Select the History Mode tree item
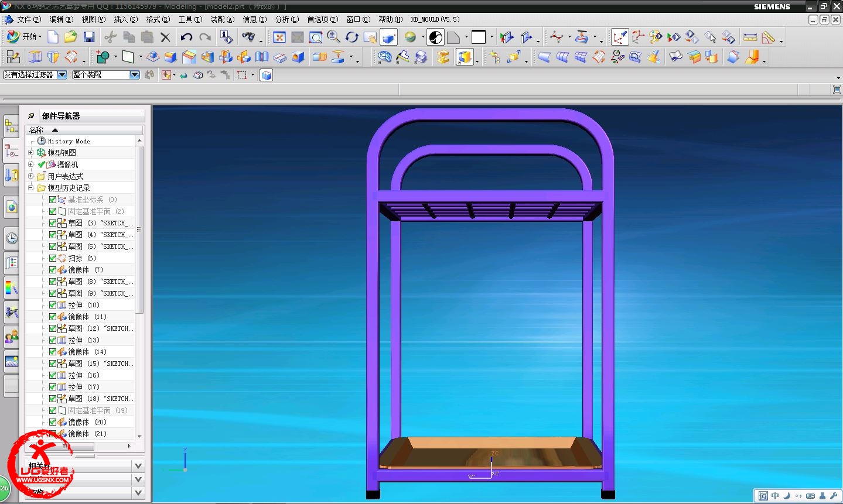Screen dimensions: 843x504 [x=69, y=141]
